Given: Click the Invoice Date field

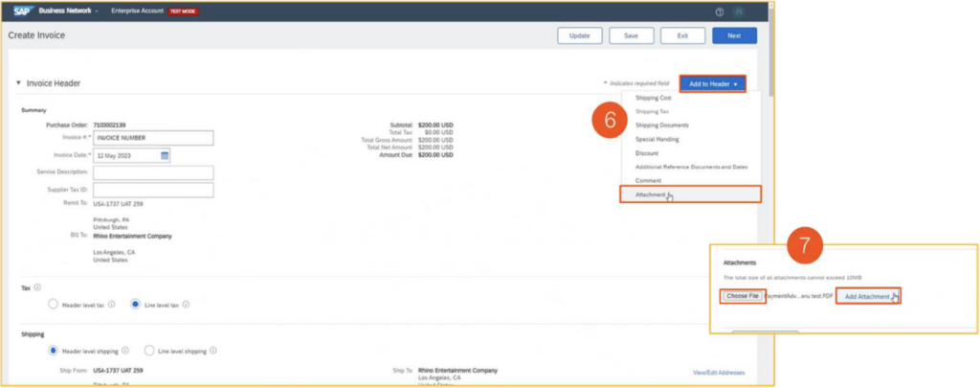Looking at the screenshot, I should [x=132, y=156].
